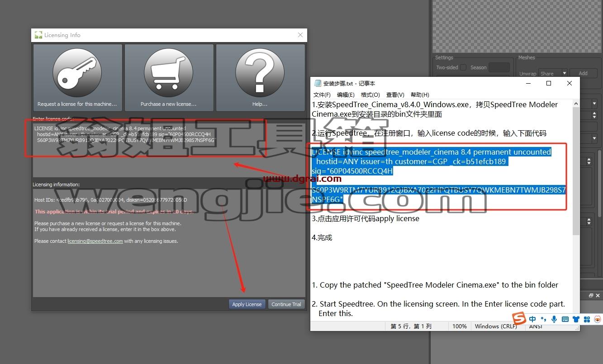Click the Host IDs line in Licensing information
The width and height of the screenshot is (603, 364).
click(111, 200)
